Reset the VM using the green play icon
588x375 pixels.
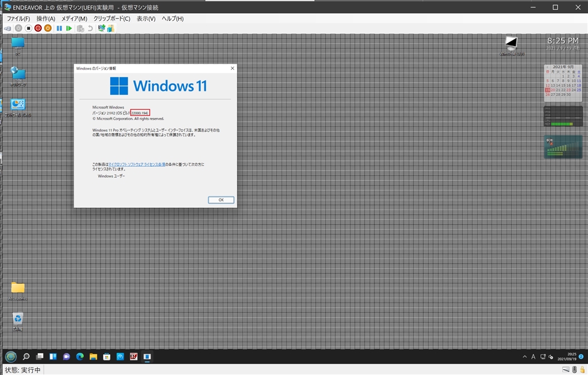pos(69,28)
